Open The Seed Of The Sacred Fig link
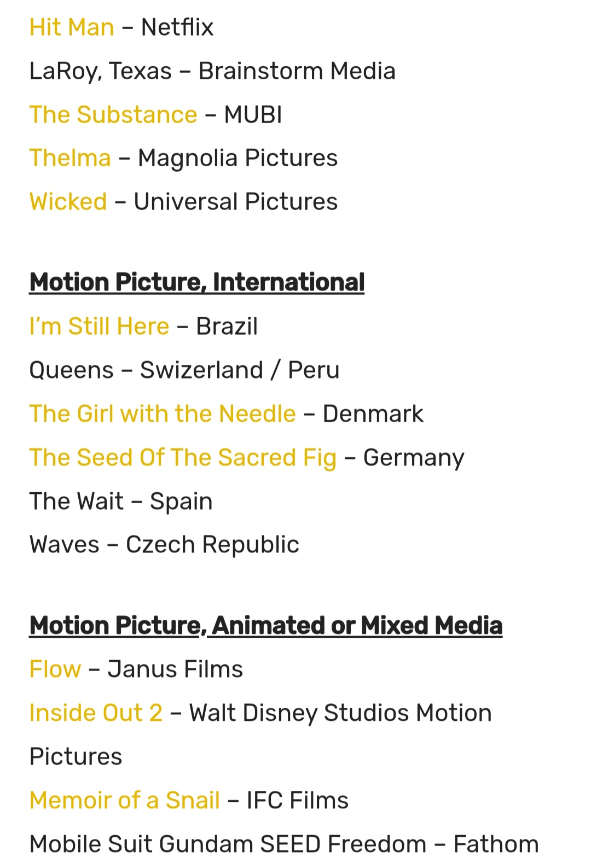The height and width of the screenshot is (868, 591). [183, 458]
